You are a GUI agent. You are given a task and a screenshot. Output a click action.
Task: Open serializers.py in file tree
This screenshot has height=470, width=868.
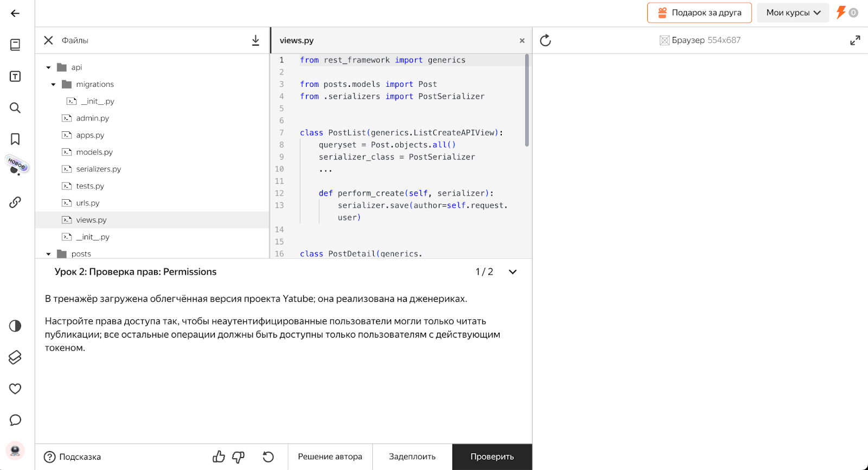[x=98, y=169]
